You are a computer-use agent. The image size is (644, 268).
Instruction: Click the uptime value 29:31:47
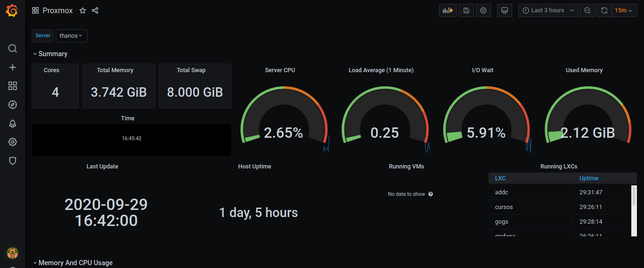591,193
